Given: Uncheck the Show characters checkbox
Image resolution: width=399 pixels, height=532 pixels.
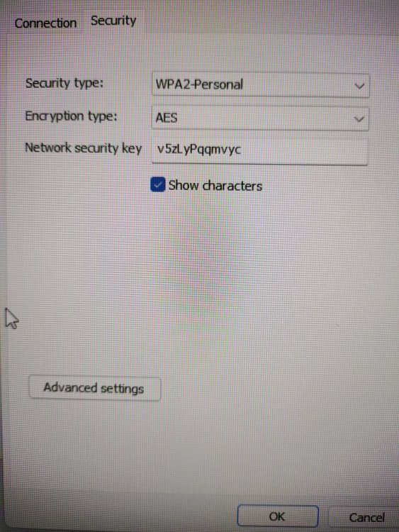Looking at the screenshot, I should (x=157, y=185).
